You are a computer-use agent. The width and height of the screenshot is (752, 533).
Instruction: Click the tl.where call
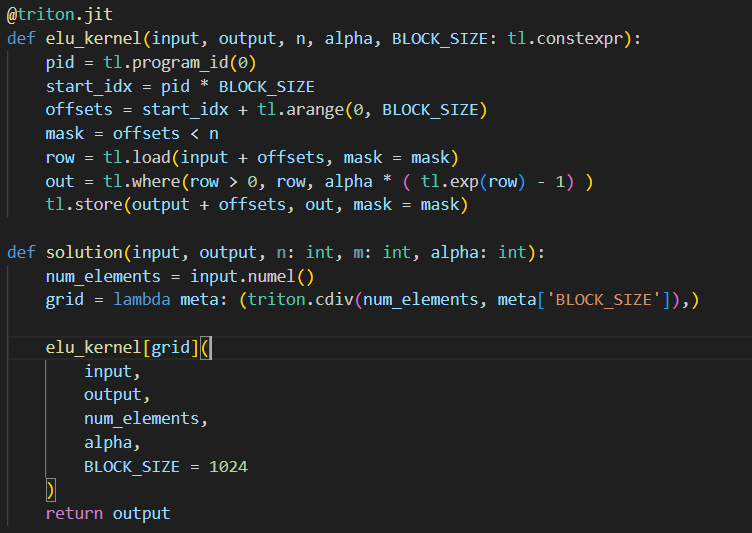tap(348, 181)
